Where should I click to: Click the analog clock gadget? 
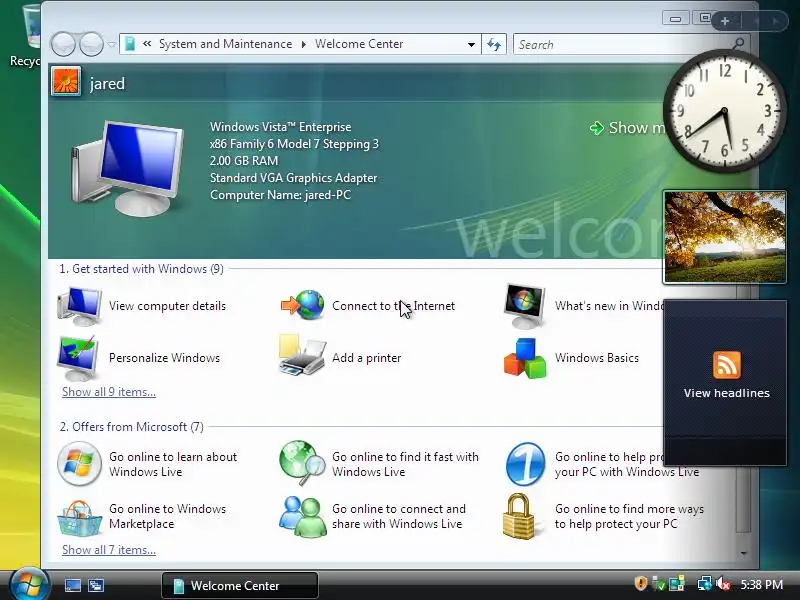click(724, 111)
